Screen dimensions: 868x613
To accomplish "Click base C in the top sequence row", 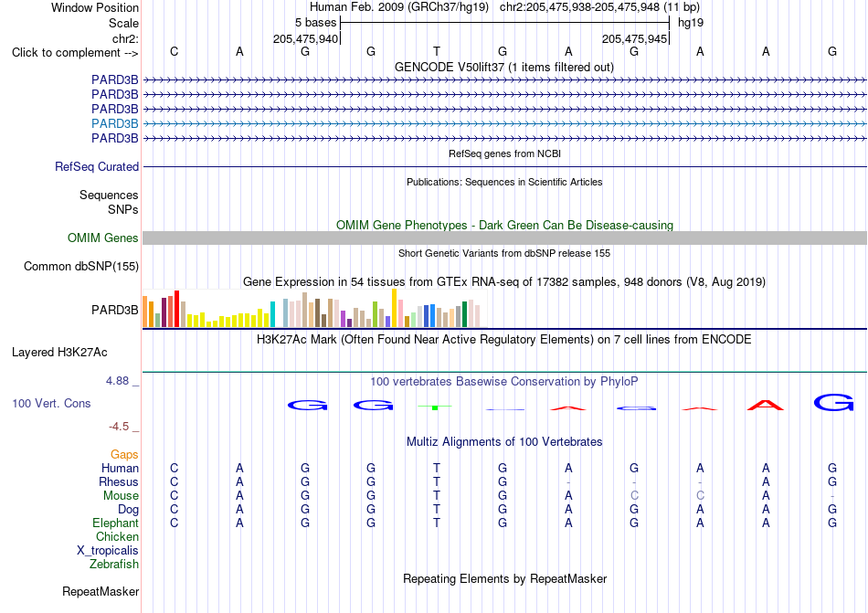I will [x=174, y=51].
